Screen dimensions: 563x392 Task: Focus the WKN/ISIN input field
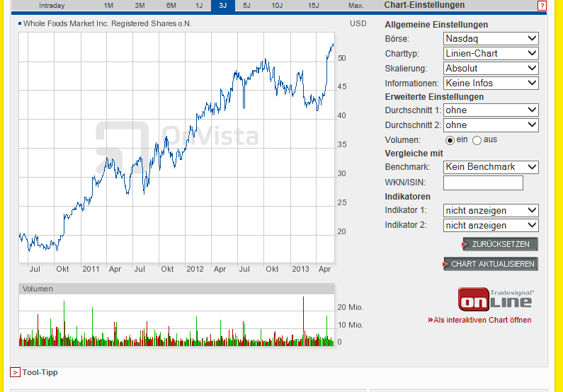pos(483,183)
